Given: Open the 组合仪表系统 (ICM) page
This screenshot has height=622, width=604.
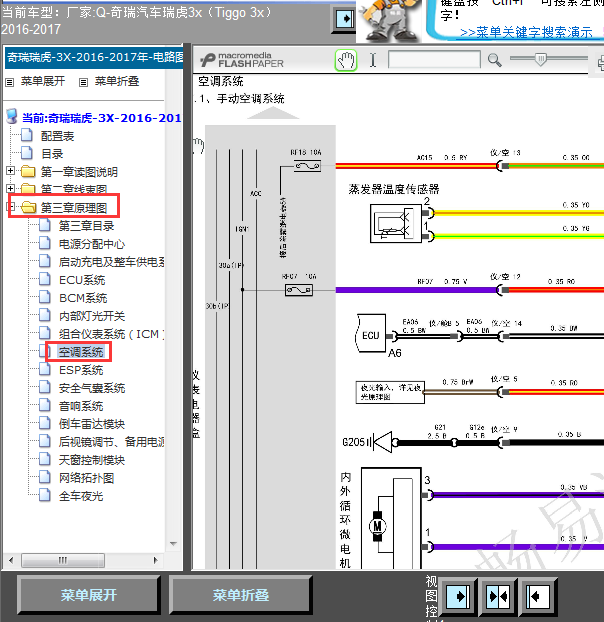Looking at the screenshot, I should (x=111, y=334).
